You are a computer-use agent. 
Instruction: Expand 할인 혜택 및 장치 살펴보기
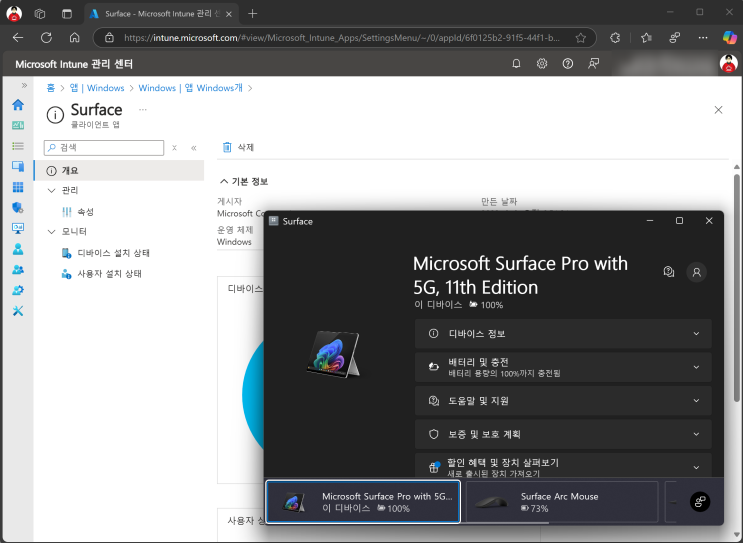(x=563, y=466)
